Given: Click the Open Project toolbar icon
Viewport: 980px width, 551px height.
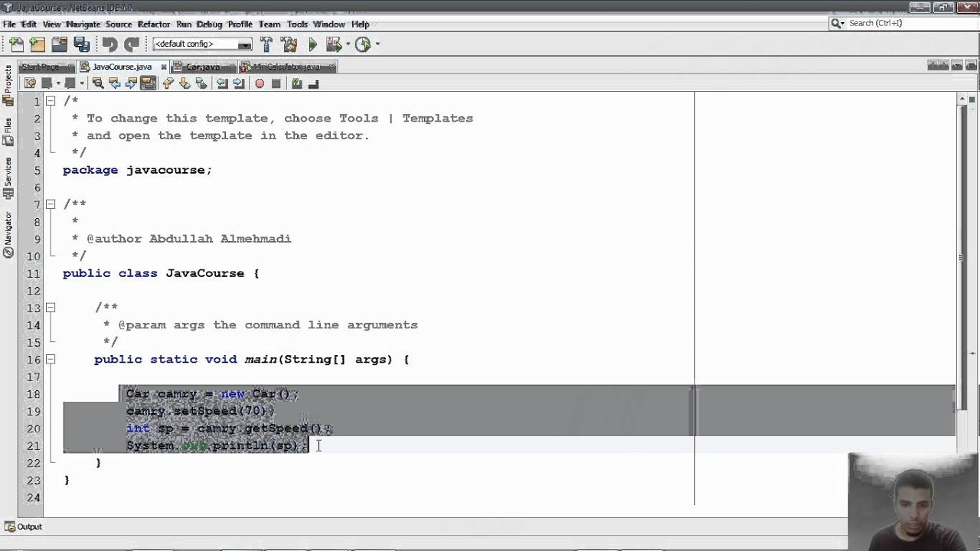Looking at the screenshot, I should pyautogui.click(x=59, y=44).
